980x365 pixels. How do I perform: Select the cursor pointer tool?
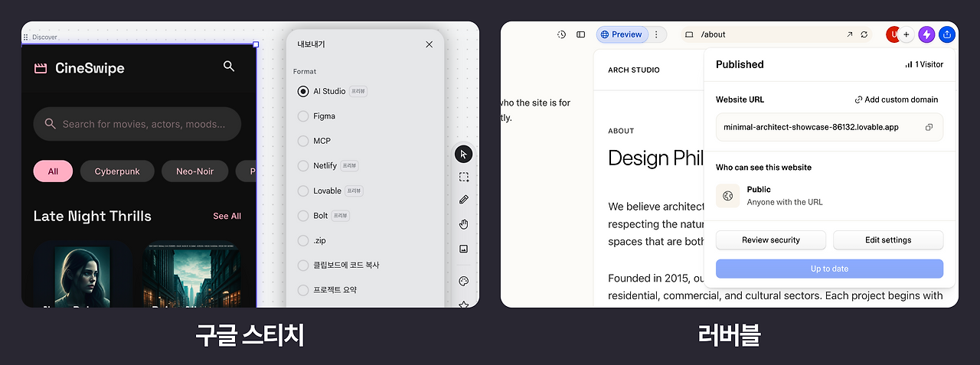point(463,154)
